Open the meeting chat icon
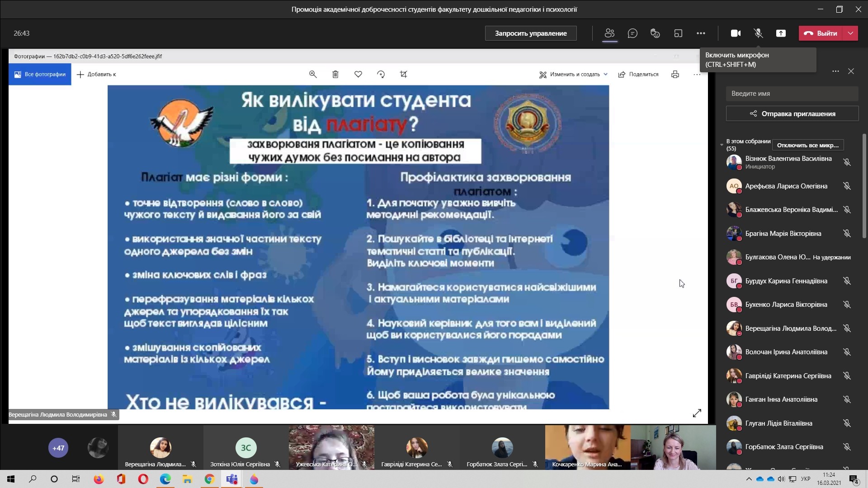 click(632, 33)
